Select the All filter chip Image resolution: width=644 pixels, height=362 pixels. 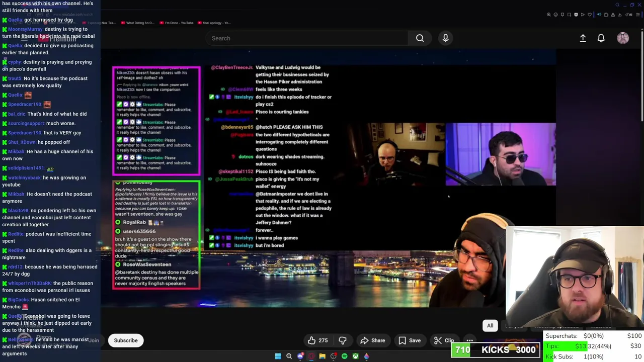pos(490,325)
